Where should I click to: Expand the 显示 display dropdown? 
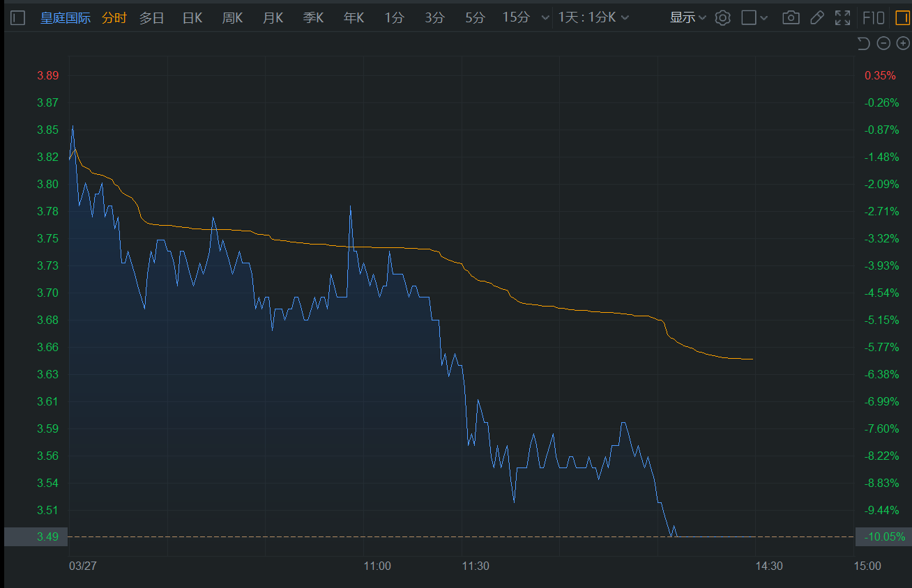tap(687, 18)
